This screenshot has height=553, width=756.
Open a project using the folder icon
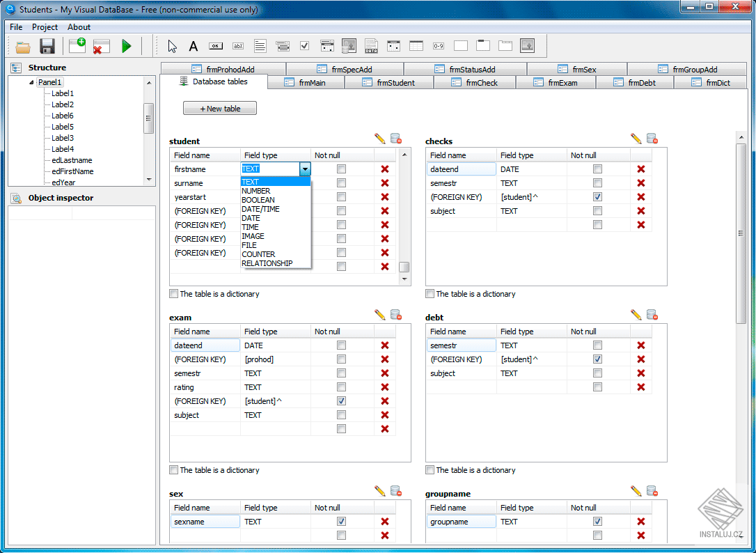(22, 45)
